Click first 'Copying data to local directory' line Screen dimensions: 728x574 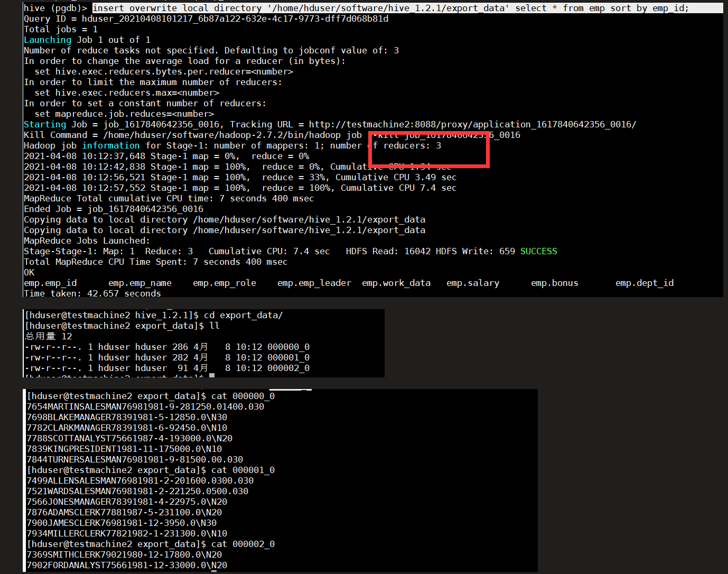coord(225,219)
